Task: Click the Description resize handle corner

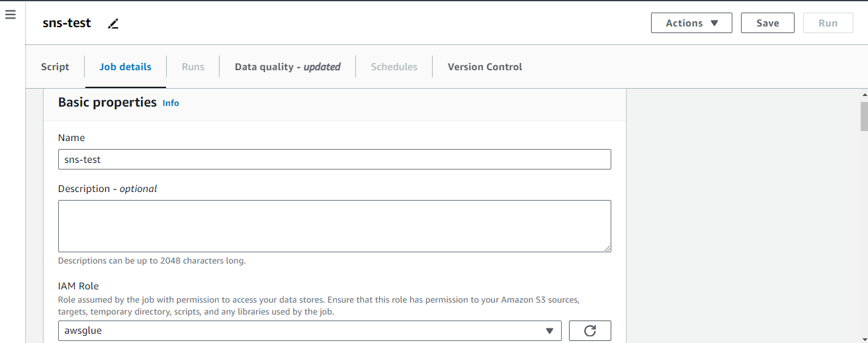Action: (x=607, y=248)
